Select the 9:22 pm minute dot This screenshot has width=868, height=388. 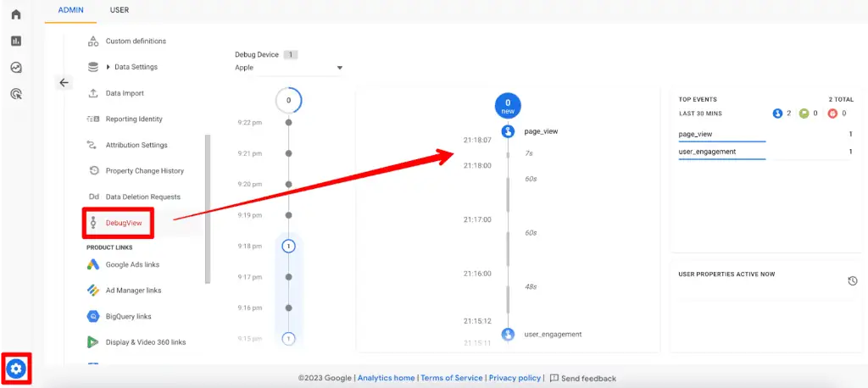pyautogui.click(x=288, y=122)
